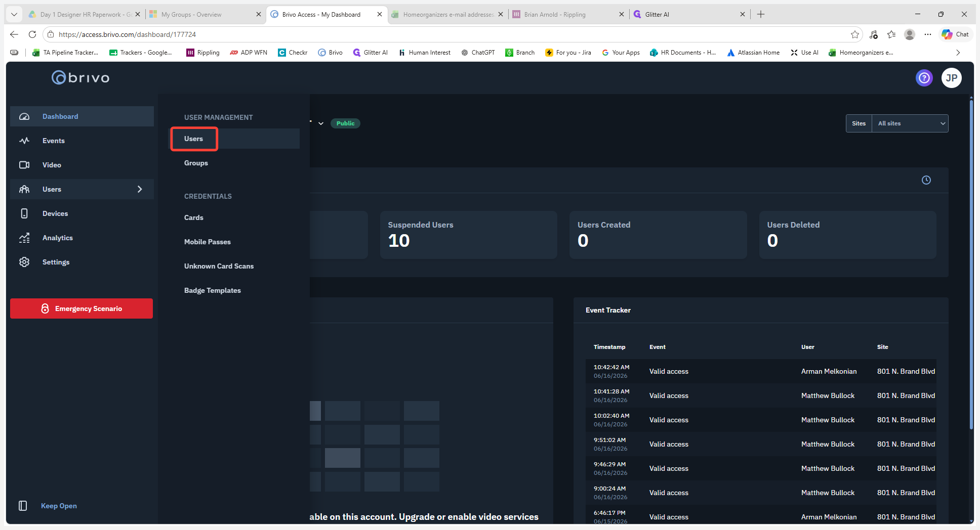Open the Human Interest bookmark
The width and height of the screenshot is (980, 530).
[x=424, y=53]
